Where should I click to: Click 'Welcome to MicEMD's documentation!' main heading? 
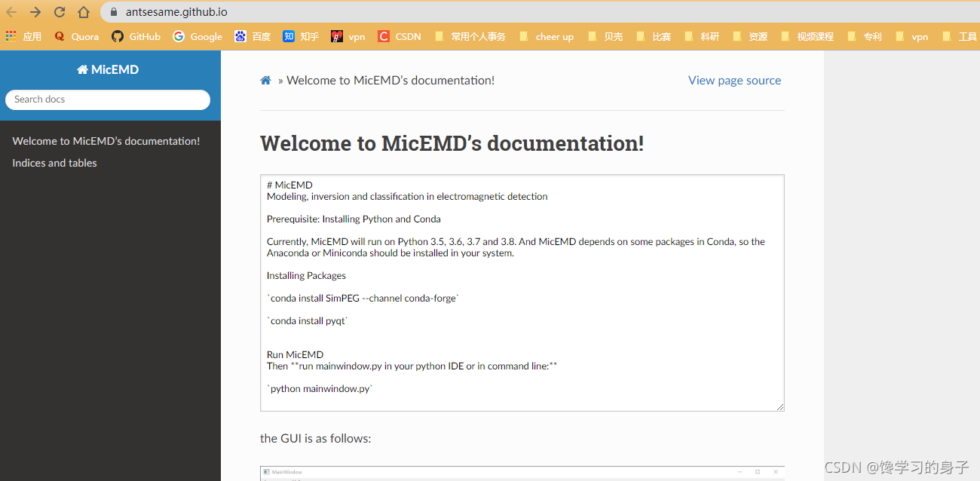[452, 143]
